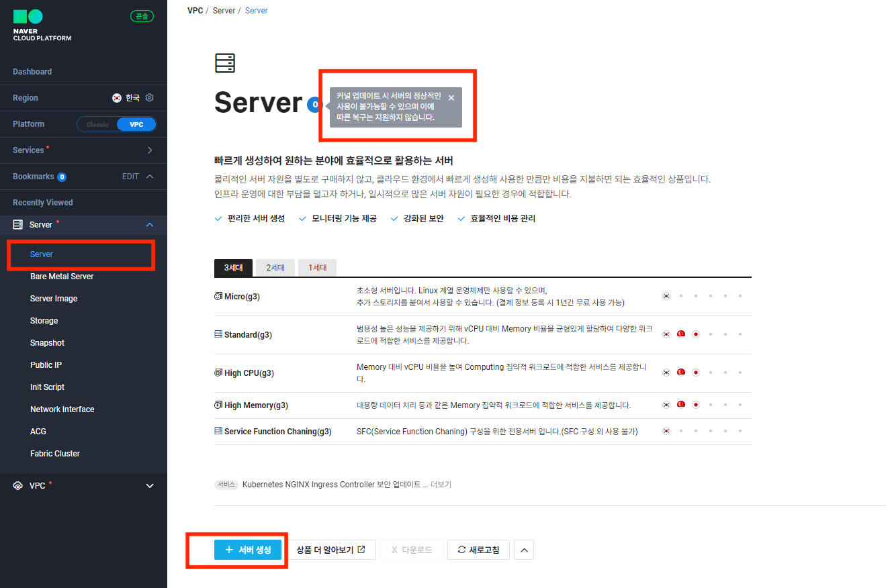Click 편리한 서버 생성 feature text
Image resolution: width=886 pixels, height=588 pixels.
(x=257, y=219)
